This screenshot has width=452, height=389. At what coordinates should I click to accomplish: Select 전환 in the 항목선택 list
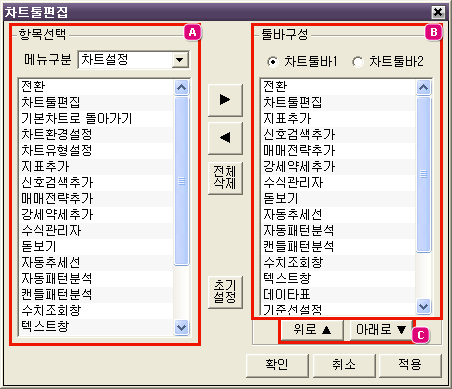coord(97,86)
